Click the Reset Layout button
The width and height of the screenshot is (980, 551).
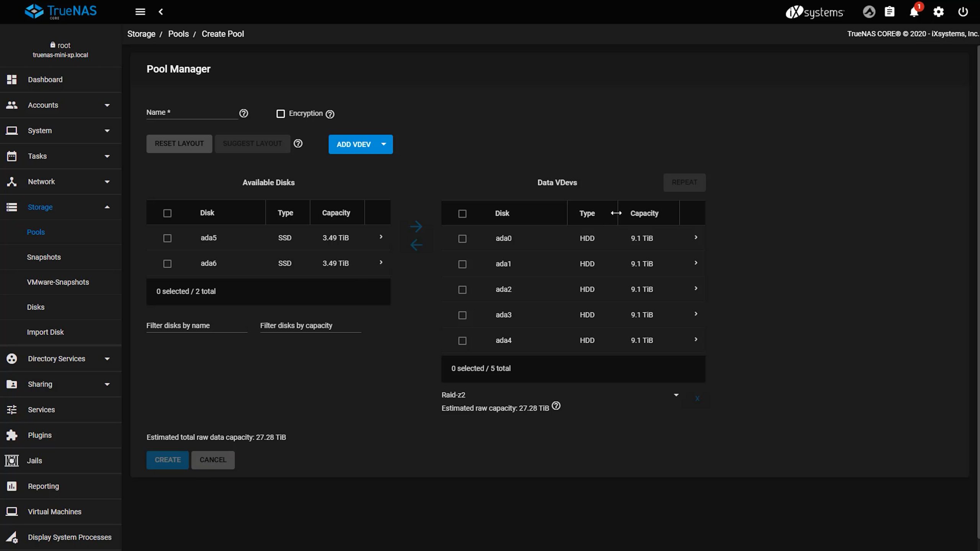179,144
